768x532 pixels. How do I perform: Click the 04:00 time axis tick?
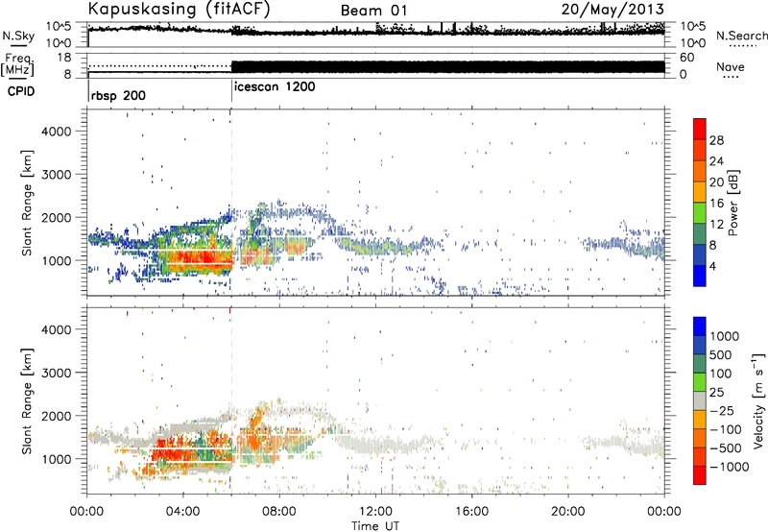click(x=182, y=512)
